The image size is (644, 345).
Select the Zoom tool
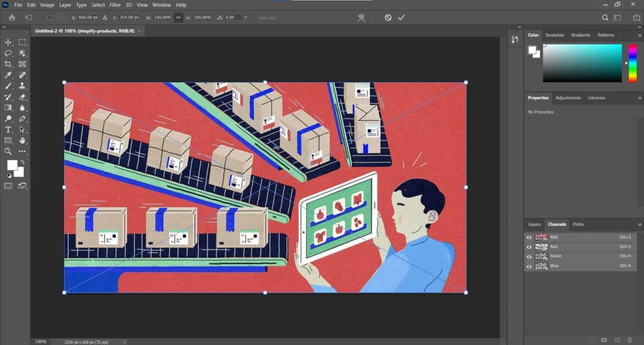8,151
